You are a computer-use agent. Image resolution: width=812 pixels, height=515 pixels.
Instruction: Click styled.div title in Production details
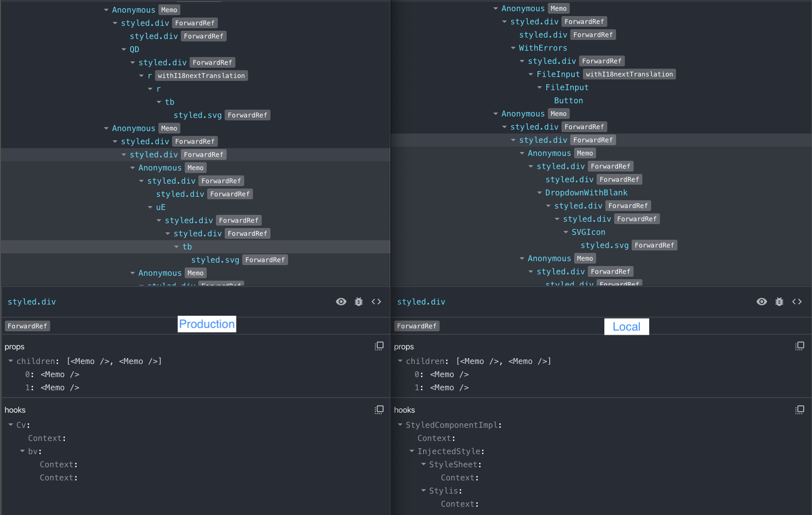point(32,302)
